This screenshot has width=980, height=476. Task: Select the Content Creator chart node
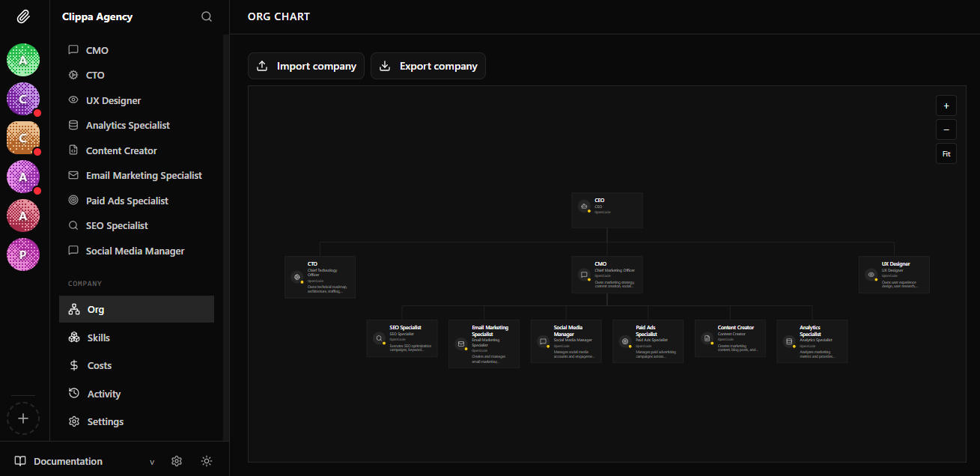click(730, 338)
